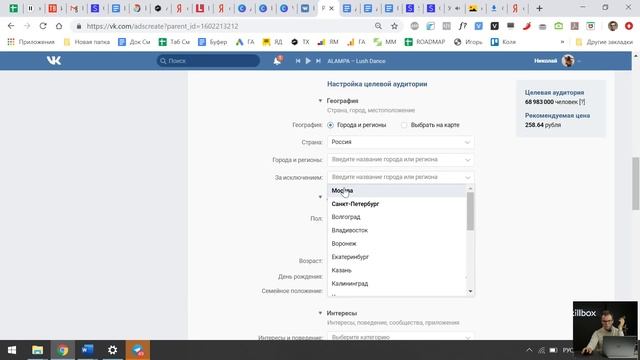Open Интересы и поведение category dropdown

click(x=400, y=337)
